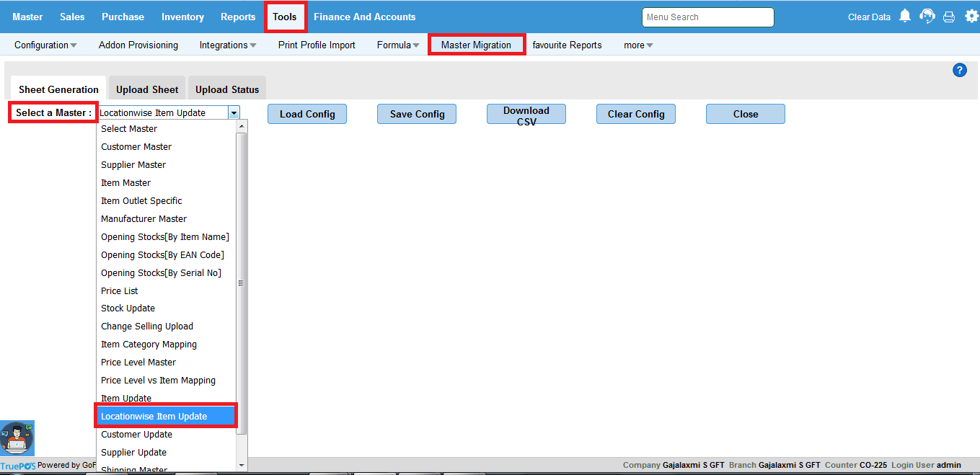Select Manufacturer Master option
This screenshot has height=475, width=980.
[x=167, y=218]
